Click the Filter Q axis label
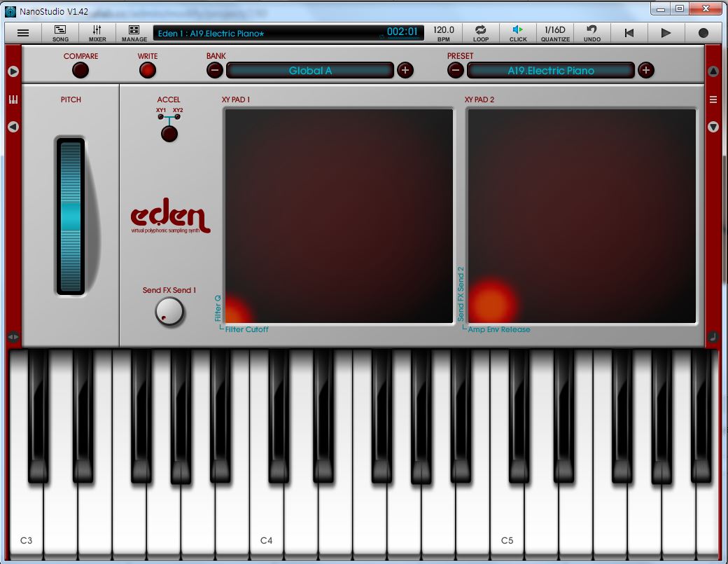This screenshot has height=564, width=728. (218, 308)
